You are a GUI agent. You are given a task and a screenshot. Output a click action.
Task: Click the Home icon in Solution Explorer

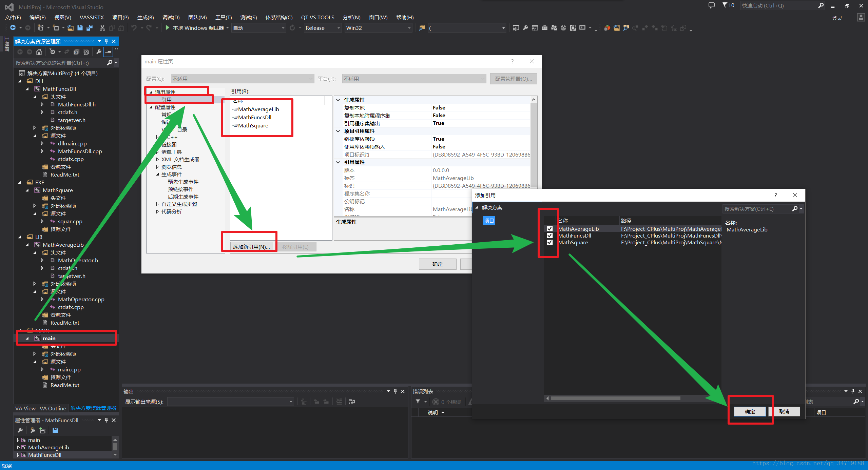point(39,52)
